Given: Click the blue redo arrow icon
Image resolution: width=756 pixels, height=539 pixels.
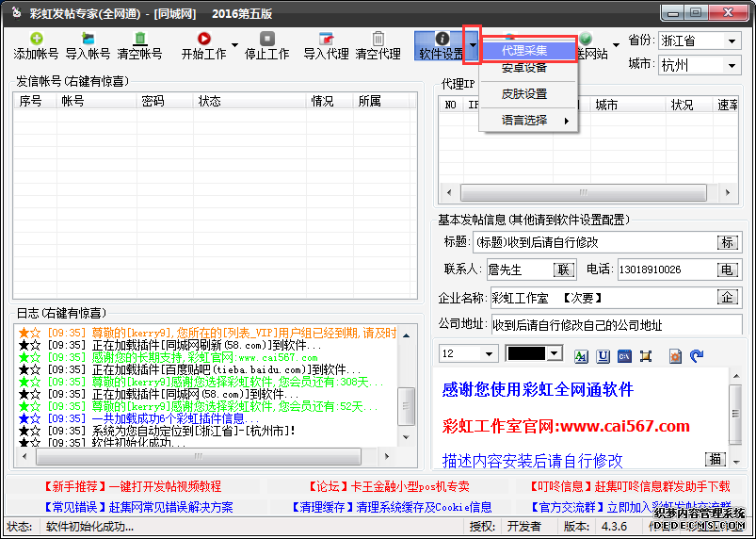Looking at the screenshot, I should (697, 356).
